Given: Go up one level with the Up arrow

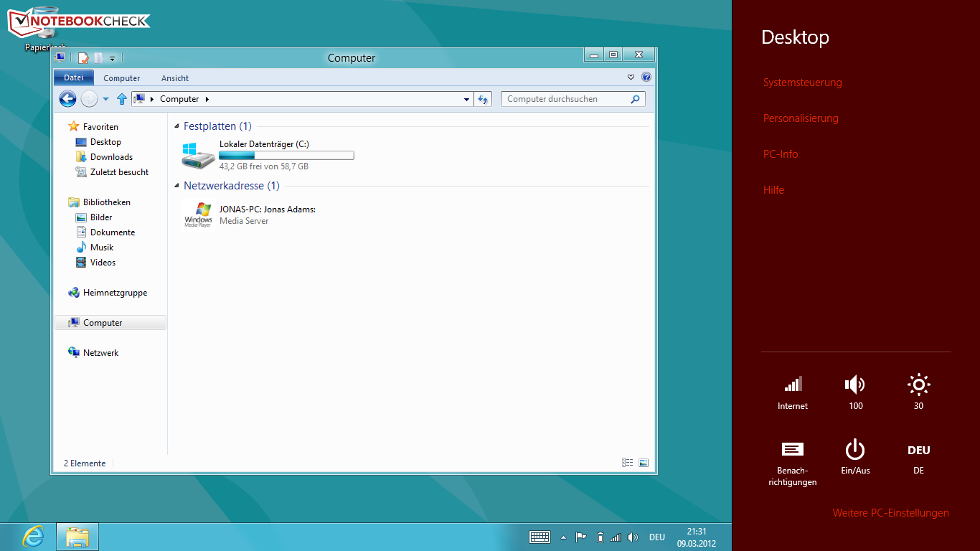Looking at the screenshot, I should pos(122,99).
